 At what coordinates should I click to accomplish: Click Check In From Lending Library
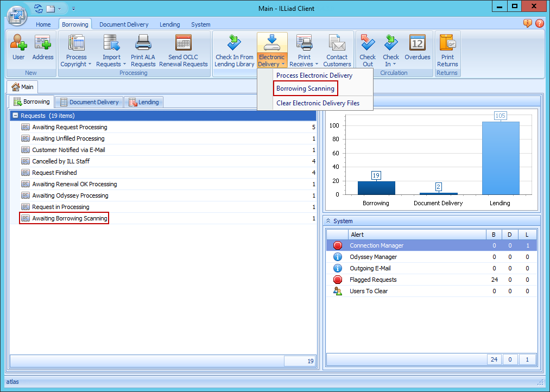pyautogui.click(x=234, y=43)
